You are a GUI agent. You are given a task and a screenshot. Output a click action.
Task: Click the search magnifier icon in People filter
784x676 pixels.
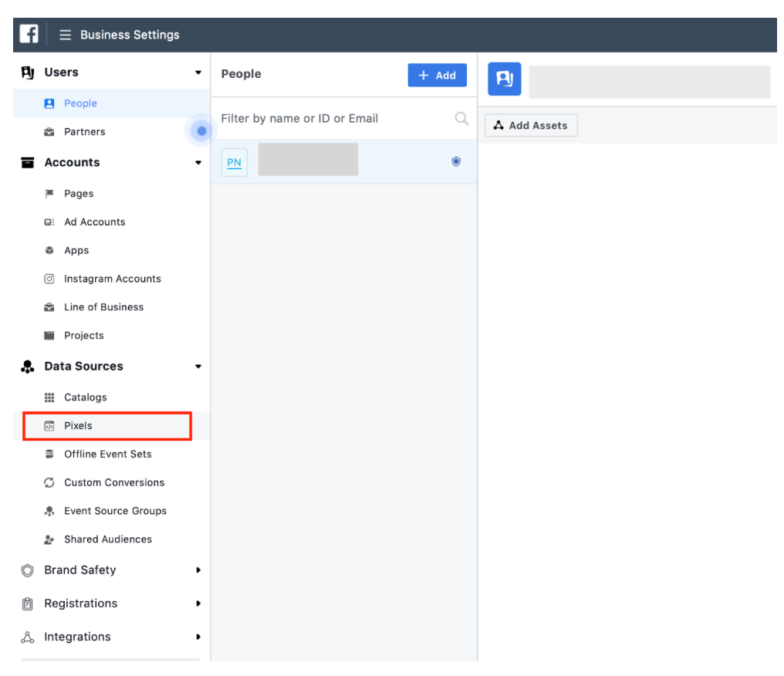(461, 118)
